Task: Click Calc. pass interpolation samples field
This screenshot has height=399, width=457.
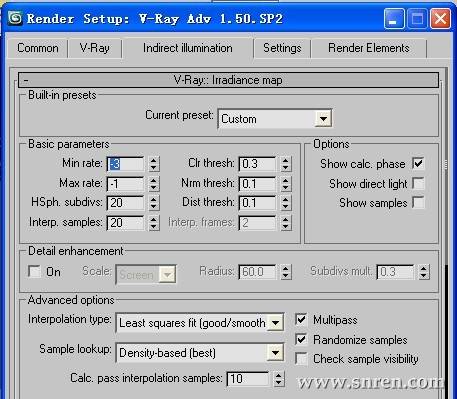Action: pos(247,379)
